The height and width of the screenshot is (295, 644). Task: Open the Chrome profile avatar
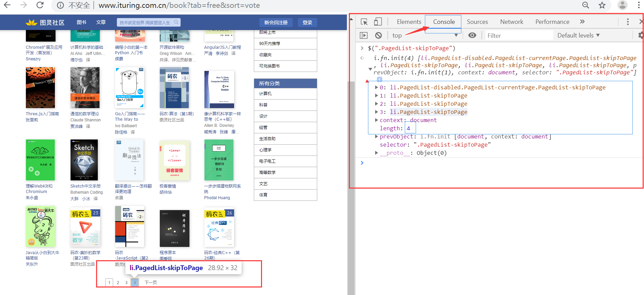(x=623, y=5)
